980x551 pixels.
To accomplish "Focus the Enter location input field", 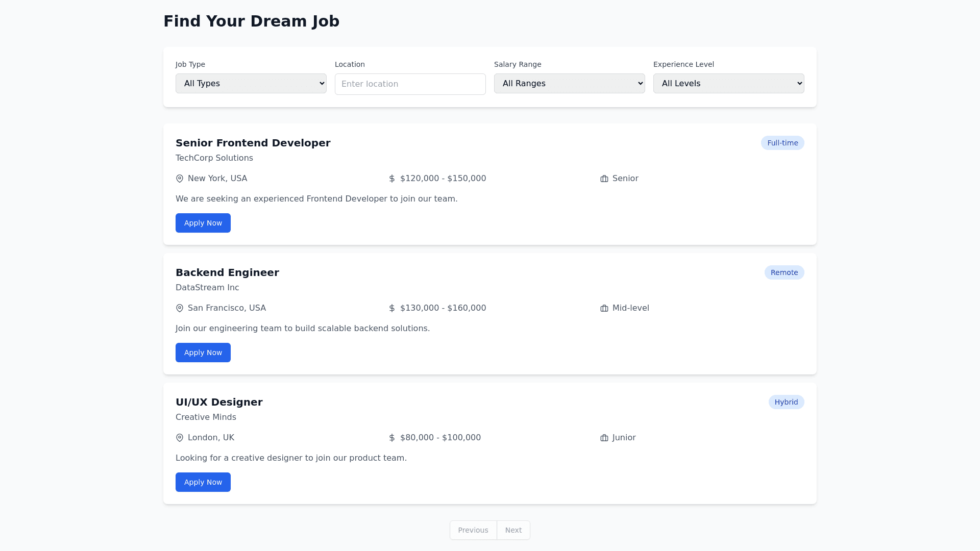I will (410, 84).
